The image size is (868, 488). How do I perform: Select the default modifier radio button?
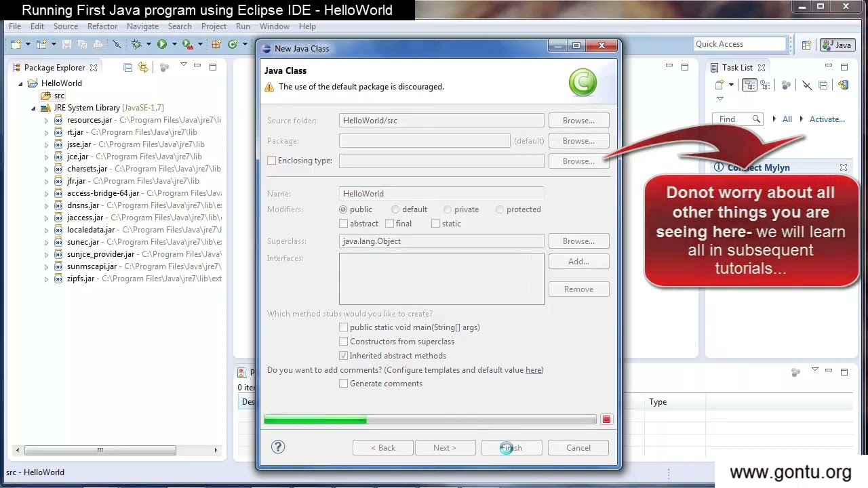point(395,209)
